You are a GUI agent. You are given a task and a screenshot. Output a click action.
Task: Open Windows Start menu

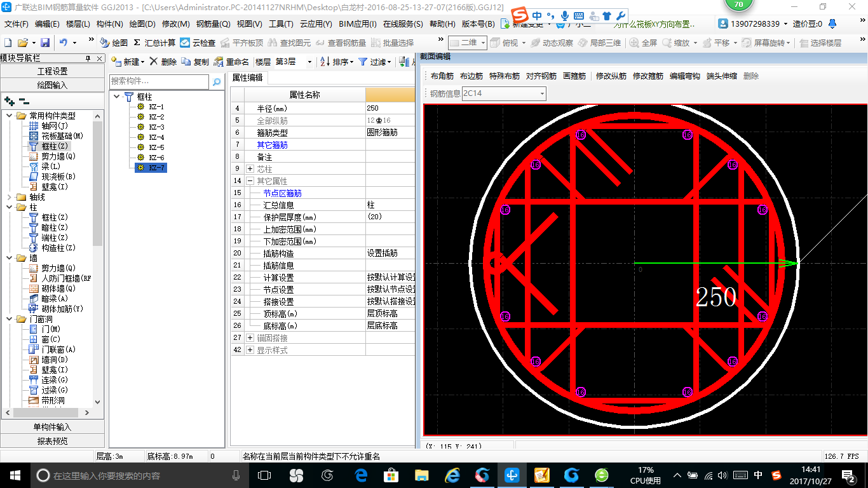click(x=15, y=475)
